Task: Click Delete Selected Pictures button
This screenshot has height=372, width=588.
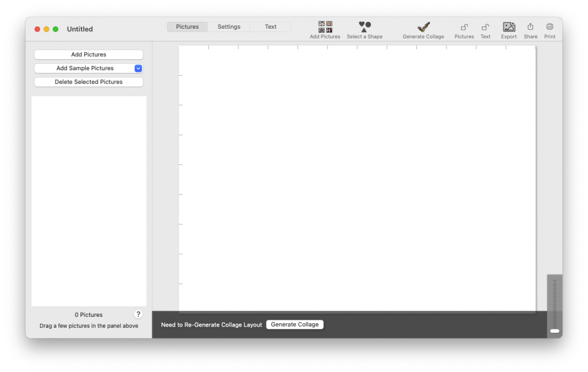Action: 88,82
